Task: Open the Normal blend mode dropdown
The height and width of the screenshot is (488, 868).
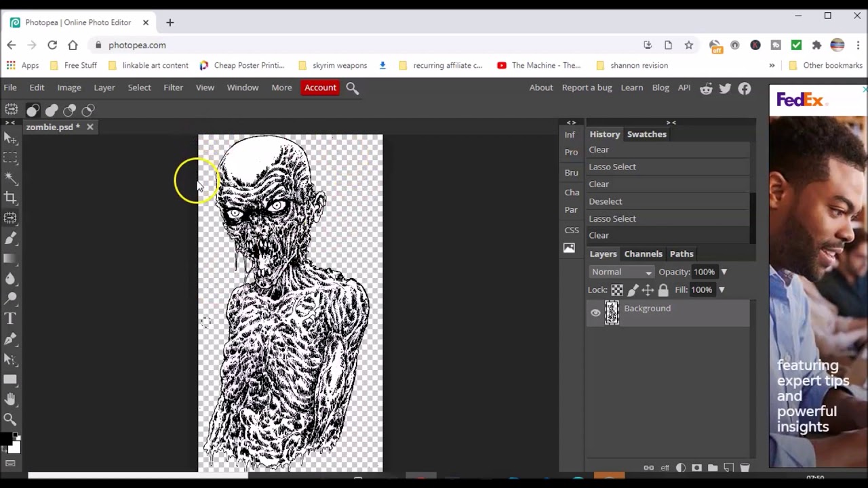Action: 621,272
